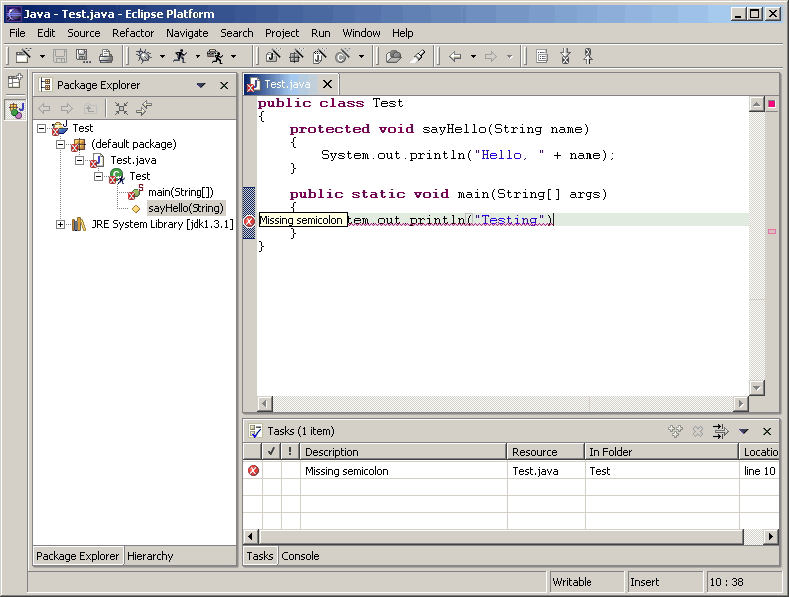Open a perspective from the left sidebar

click(x=15, y=82)
